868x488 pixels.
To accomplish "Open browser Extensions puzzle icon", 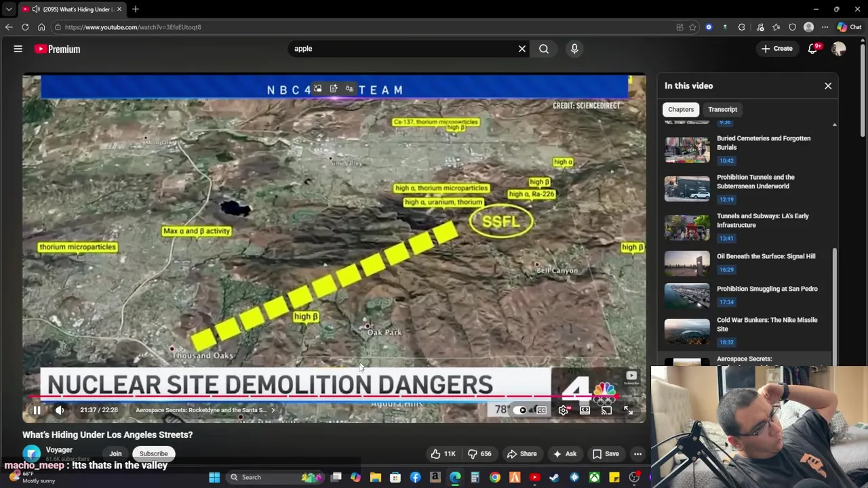I will pyautogui.click(x=741, y=27).
